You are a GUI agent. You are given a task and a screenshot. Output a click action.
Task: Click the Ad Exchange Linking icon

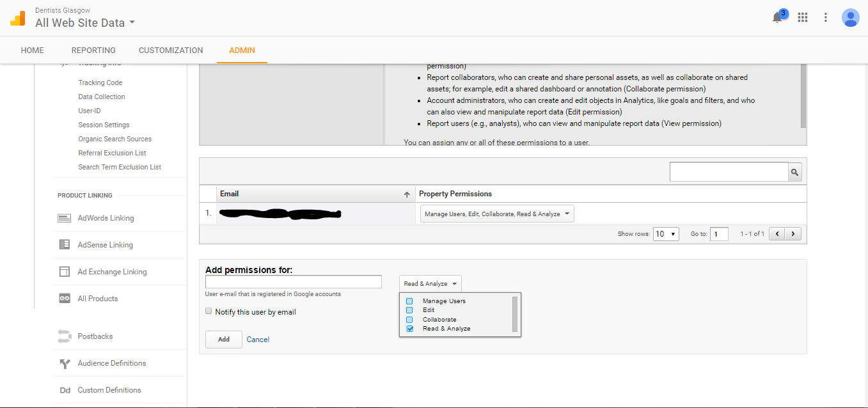(x=64, y=272)
